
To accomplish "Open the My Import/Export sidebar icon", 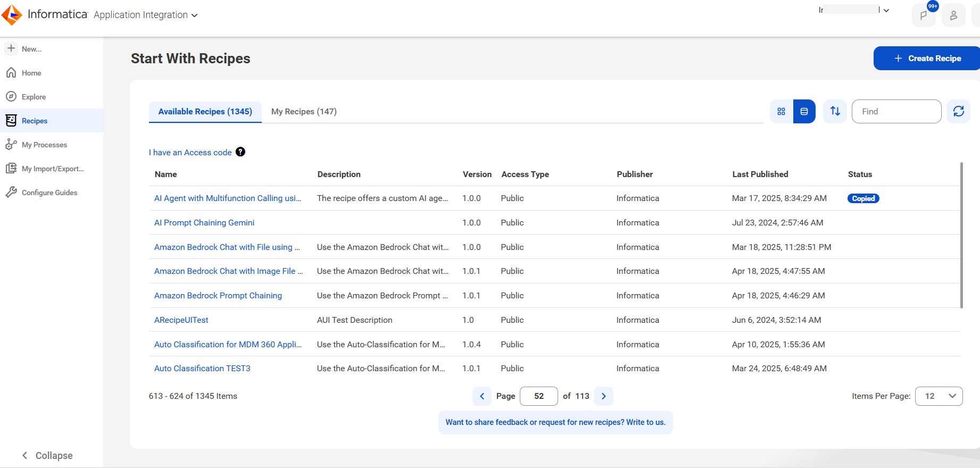I will [11, 169].
